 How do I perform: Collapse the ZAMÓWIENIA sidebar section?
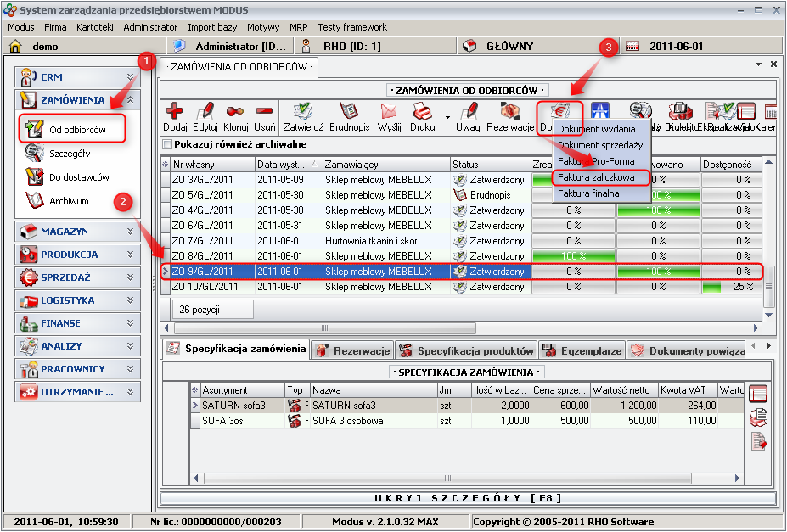coord(130,100)
